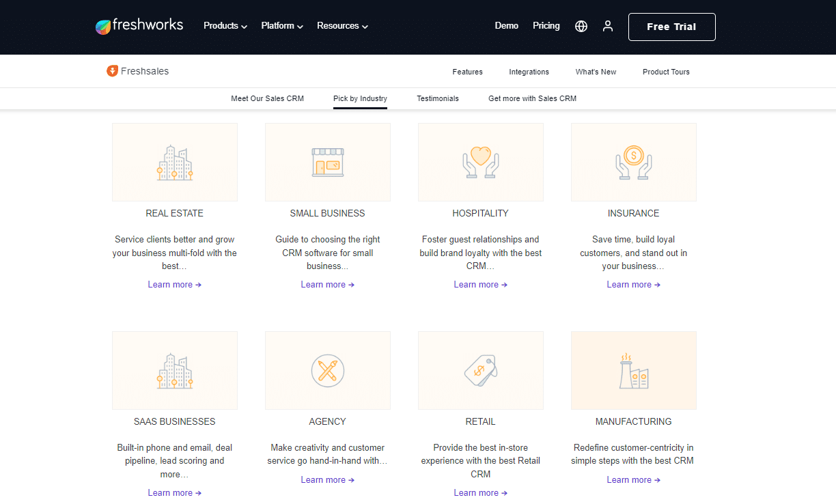The image size is (836, 504).
Task: Click the SAAS BUSINESSES heading
Action: point(175,421)
